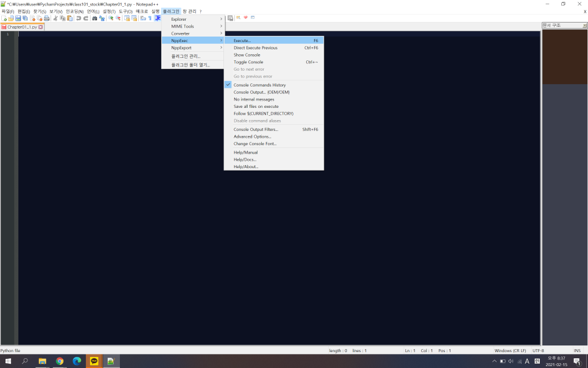
Task: Click the Copy toolbar icon
Action: pyautogui.click(x=63, y=18)
